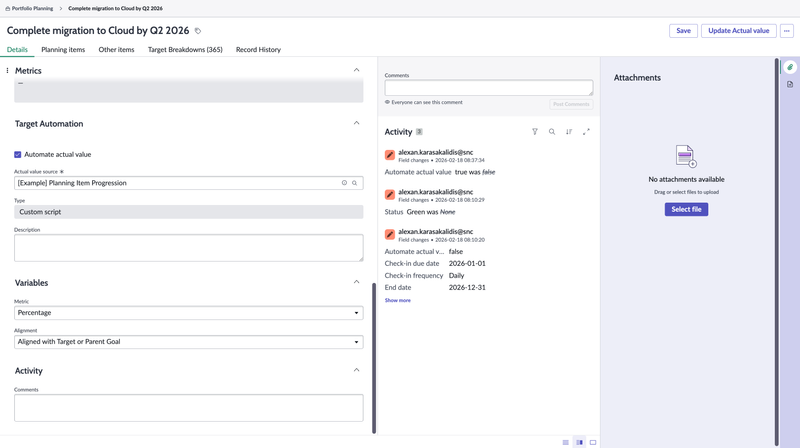This screenshot has width=800, height=448.
Task: Open the Metric dropdown
Action: [x=188, y=313]
